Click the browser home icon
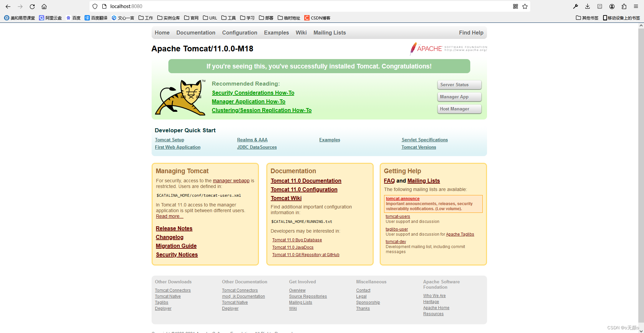This screenshot has height=333, width=644. (x=44, y=6)
